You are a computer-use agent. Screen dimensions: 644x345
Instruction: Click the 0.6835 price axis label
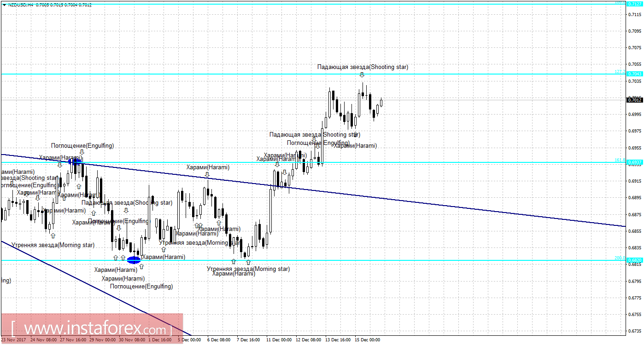click(635, 247)
